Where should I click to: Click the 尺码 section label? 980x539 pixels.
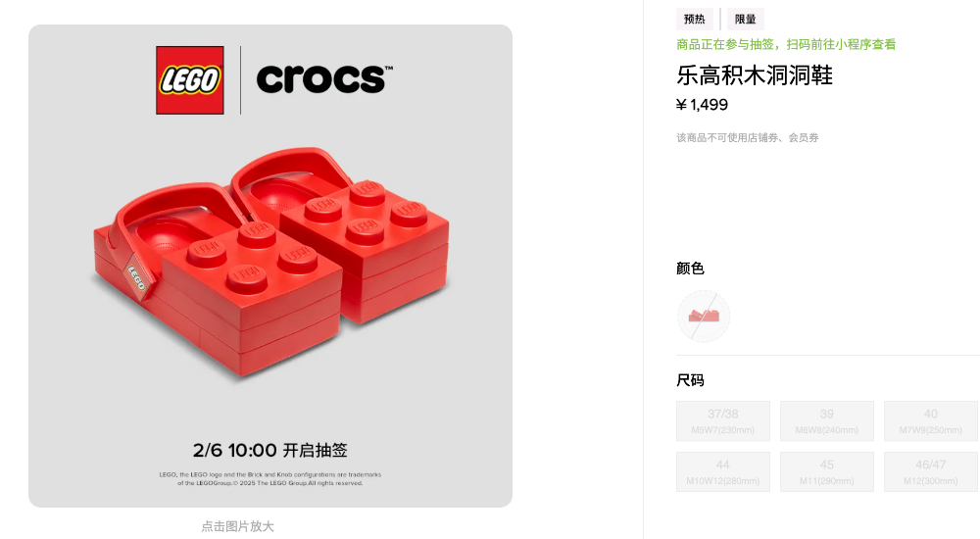pyautogui.click(x=690, y=380)
